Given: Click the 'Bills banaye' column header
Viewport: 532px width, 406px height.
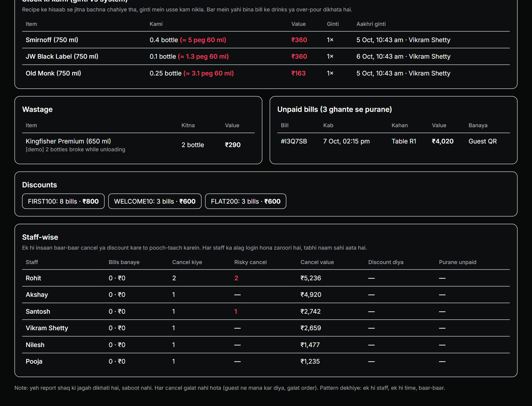Looking at the screenshot, I should (124, 262).
